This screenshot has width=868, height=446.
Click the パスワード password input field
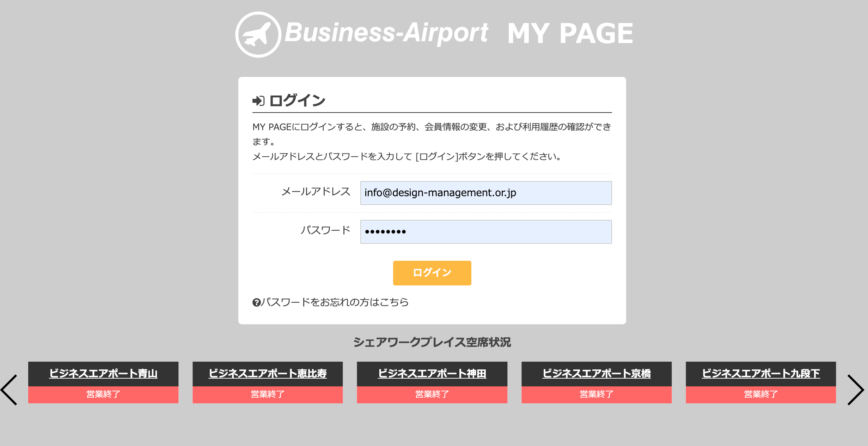[486, 232]
